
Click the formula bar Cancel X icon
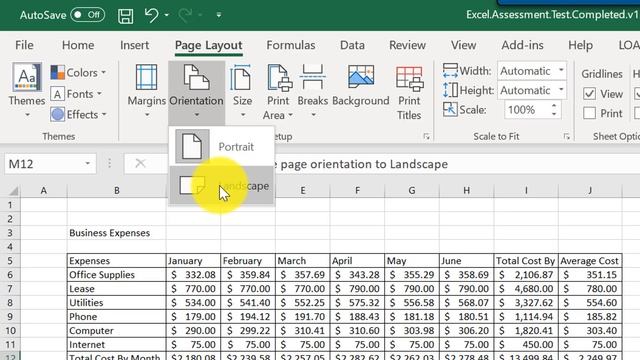[140, 164]
